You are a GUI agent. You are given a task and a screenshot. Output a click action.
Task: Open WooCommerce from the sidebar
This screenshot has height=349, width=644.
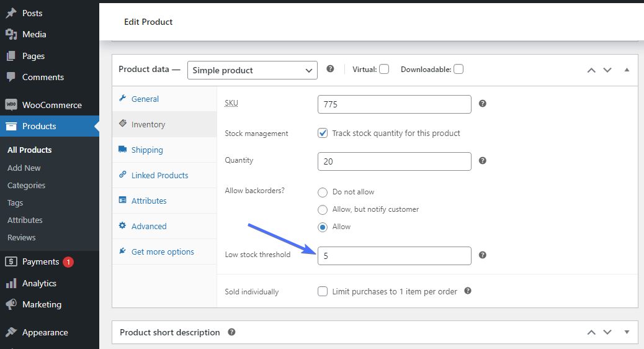(x=51, y=105)
